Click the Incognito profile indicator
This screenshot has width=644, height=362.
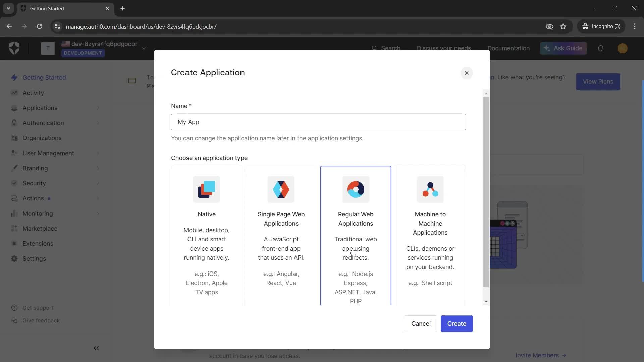pyautogui.click(x=601, y=26)
